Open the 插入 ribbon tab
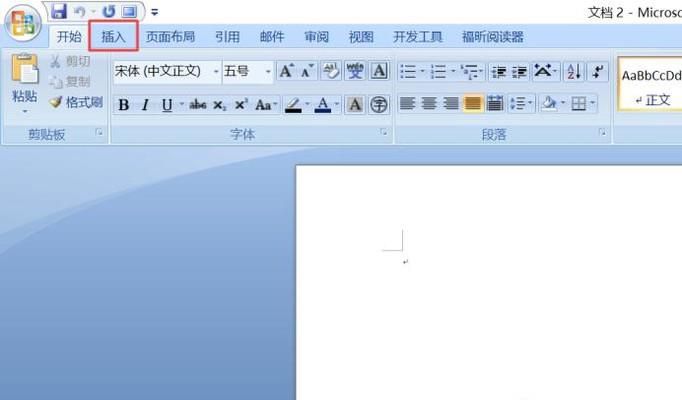The width and height of the screenshot is (682, 400). click(114, 37)
